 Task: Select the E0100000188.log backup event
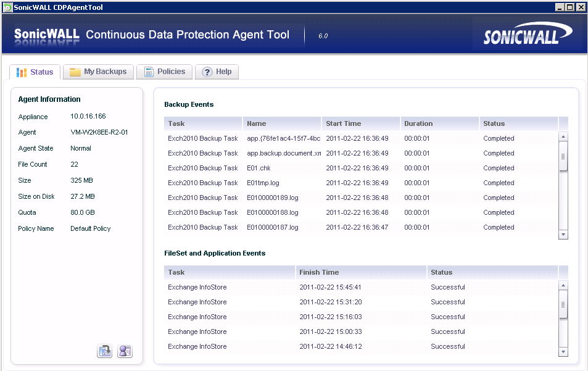(x=361, y=212)
